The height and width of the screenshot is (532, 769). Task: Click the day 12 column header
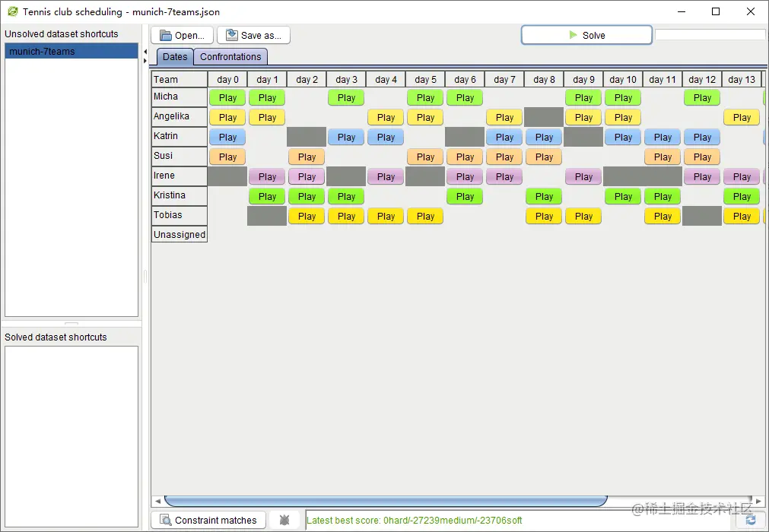pos(702,79)
